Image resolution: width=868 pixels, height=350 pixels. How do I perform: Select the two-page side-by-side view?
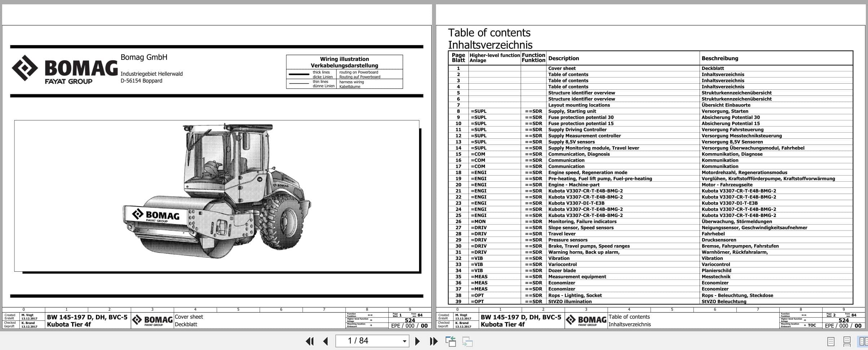pos(863,341)
